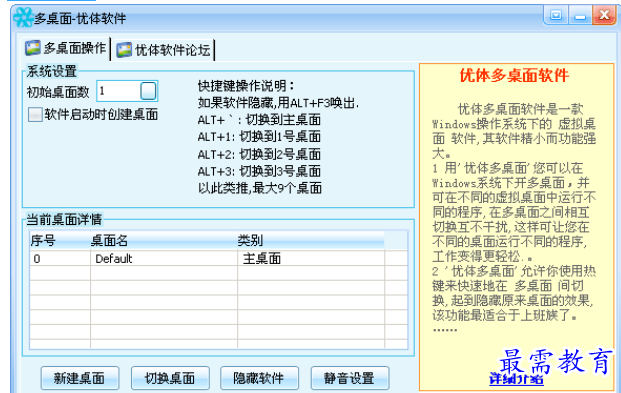Click the 优体多桌面软件 red heading
Viewport: 621px width, 393px height.
[x=514, y=75]
